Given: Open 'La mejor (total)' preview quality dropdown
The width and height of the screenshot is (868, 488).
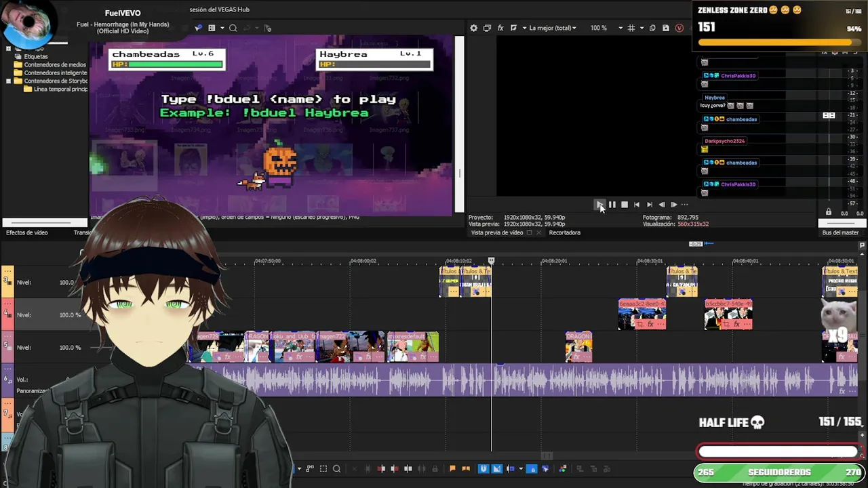Looking at the screenshot, I should pos(552,28).
